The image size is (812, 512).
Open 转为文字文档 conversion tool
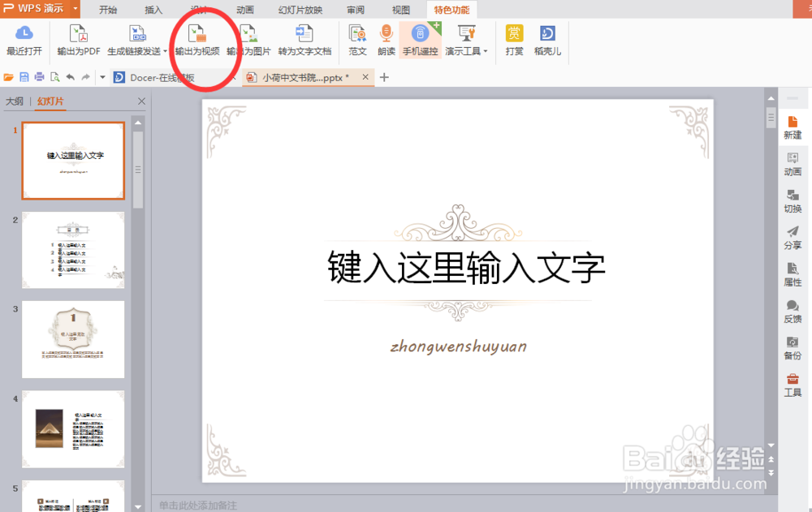[x=304, y=41]
